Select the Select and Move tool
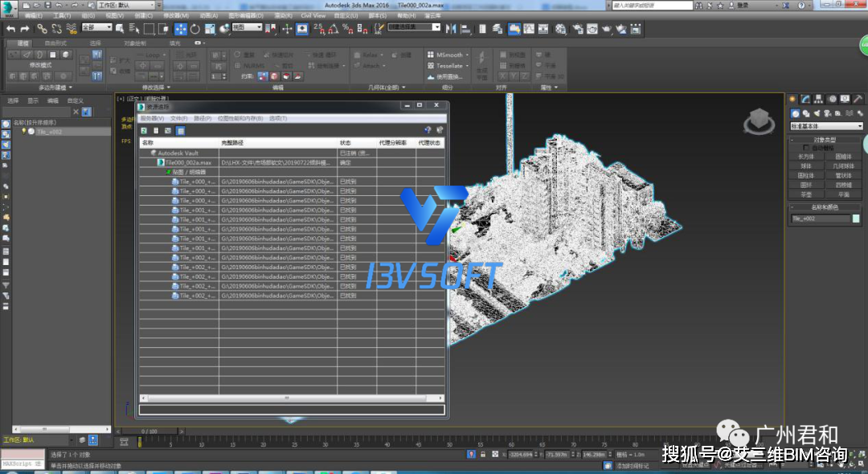Image resolution: width=868 pixels, height=474 pixels. pos(182,30)
